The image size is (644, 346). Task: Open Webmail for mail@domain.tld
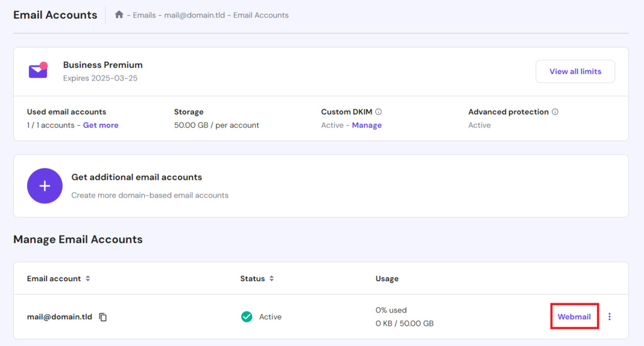574,316
